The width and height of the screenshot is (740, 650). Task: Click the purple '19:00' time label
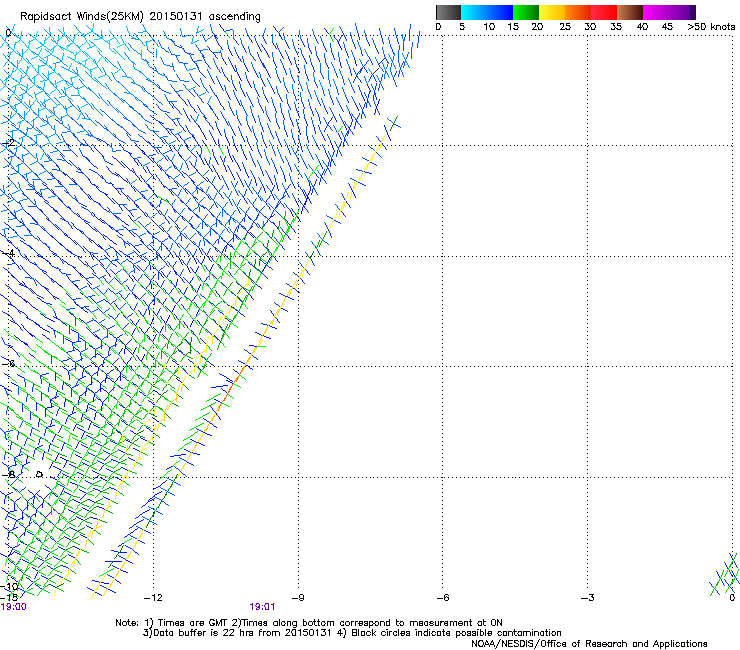[14, 607]
